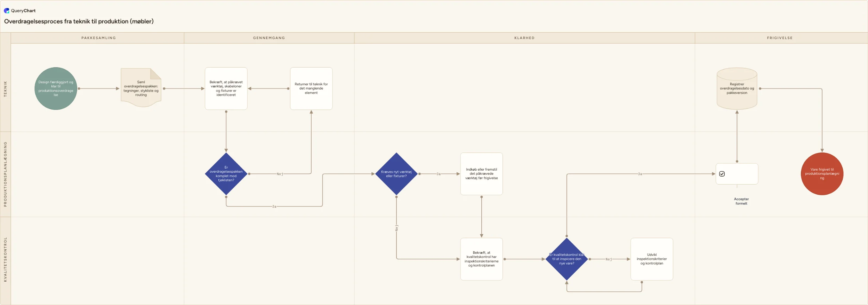
Task: Click the KVALITETSKONTROL swimlane label
Action: tap(5, 259)
